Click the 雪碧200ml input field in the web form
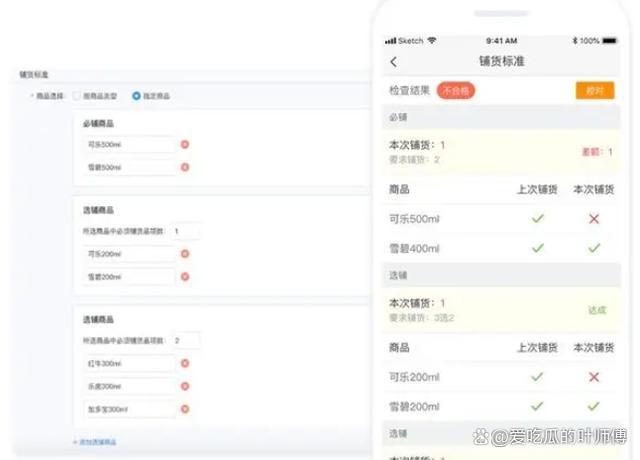Viewport: 640px width, 460px height. 129,277
